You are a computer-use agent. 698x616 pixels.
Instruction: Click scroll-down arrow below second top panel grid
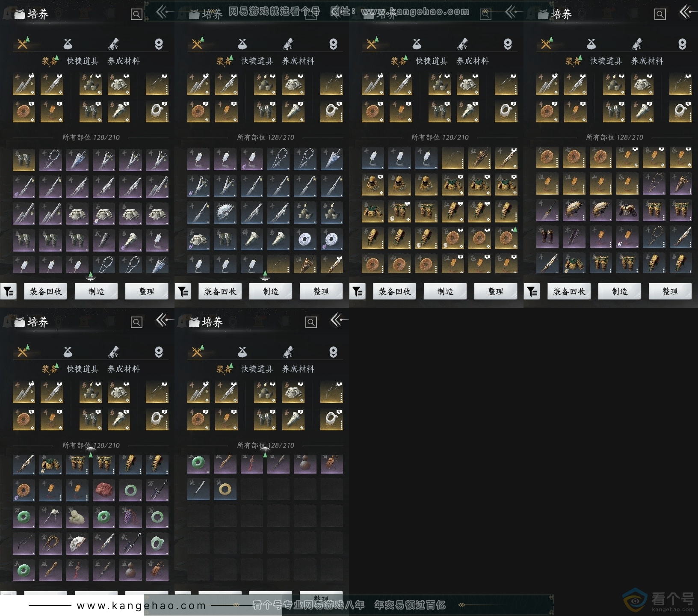[265, 276]
